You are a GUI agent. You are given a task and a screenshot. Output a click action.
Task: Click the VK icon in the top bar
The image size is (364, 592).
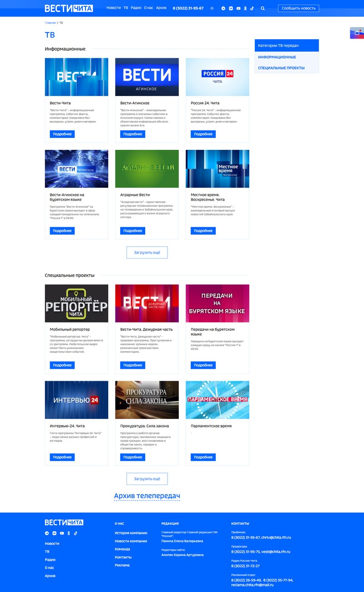(x=231, y=8)
